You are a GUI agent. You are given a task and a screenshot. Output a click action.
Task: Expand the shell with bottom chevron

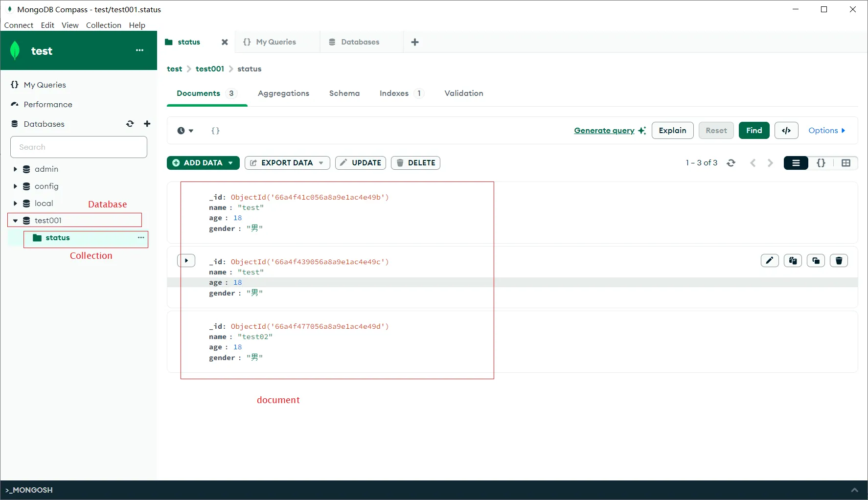854,490
